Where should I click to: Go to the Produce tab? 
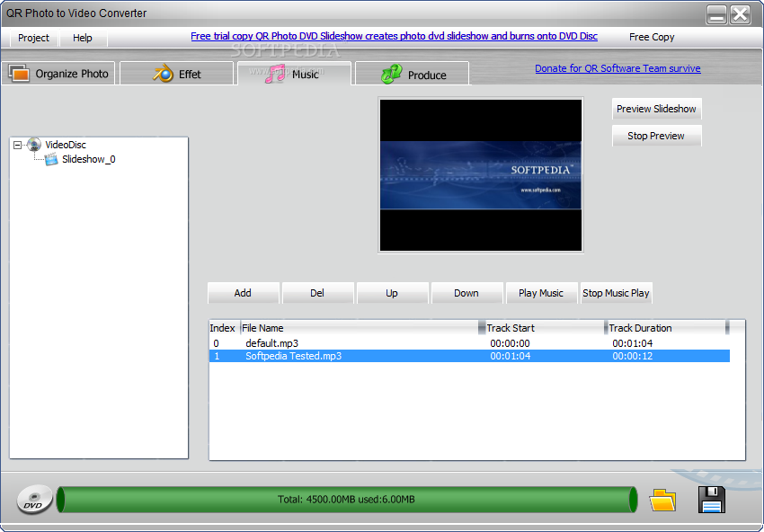tap(413, 74)
